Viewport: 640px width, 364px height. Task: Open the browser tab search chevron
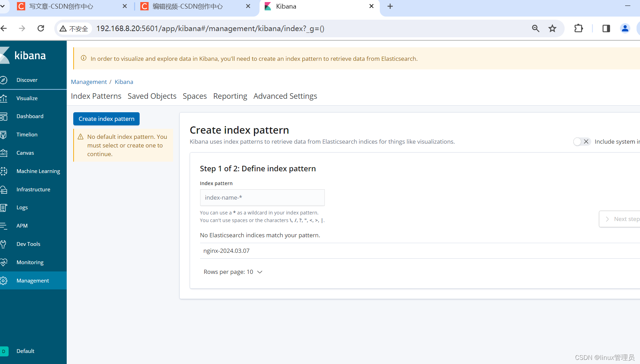pyautogui.click(x=3, y=6)
